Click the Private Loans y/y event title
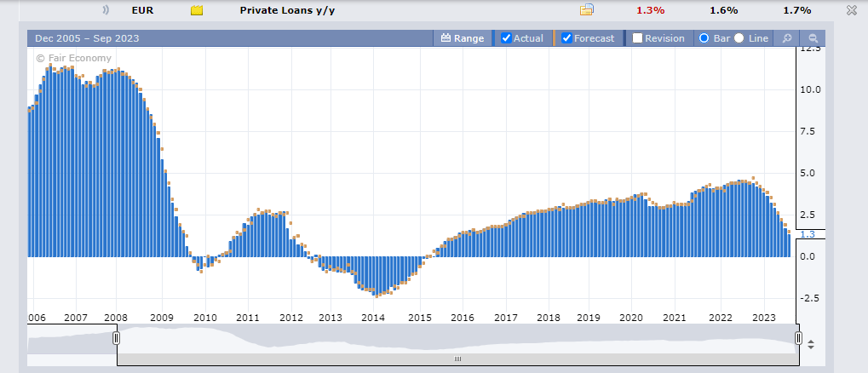 point(287,10)
